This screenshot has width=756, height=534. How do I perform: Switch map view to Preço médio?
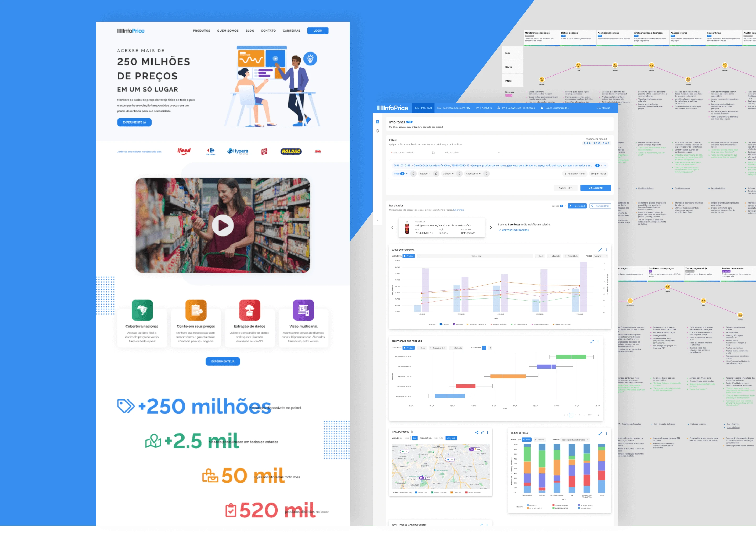point(438,438)
